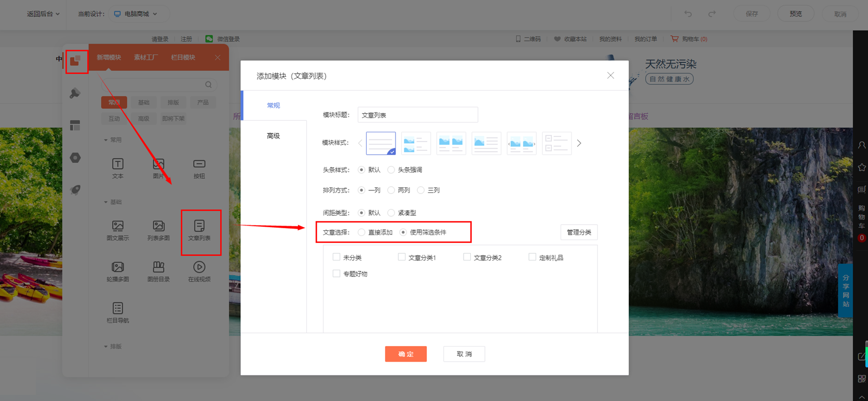Choose 两列 layout radio button
The width and height of the screenshot is (868, 401).
(x=391, y=190)
